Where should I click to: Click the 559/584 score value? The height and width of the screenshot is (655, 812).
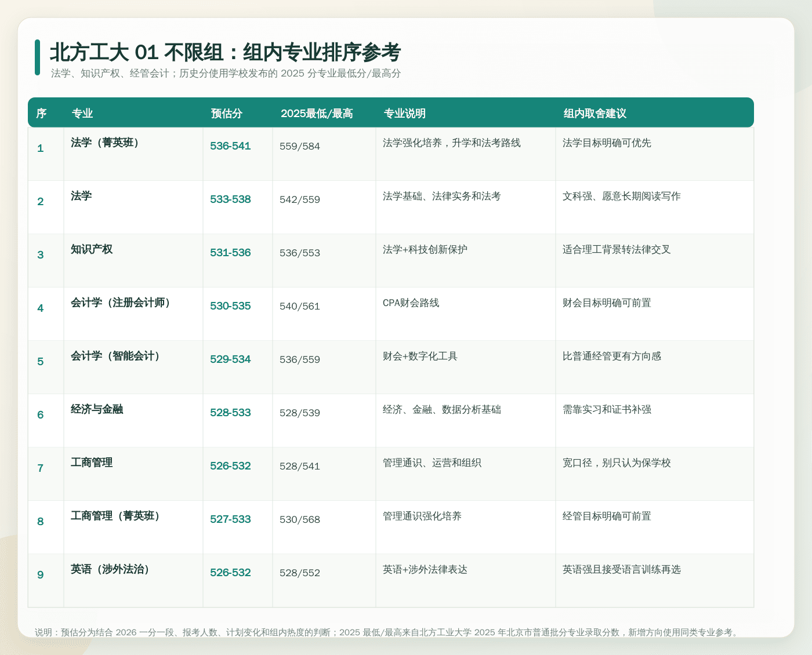point(300,146)
